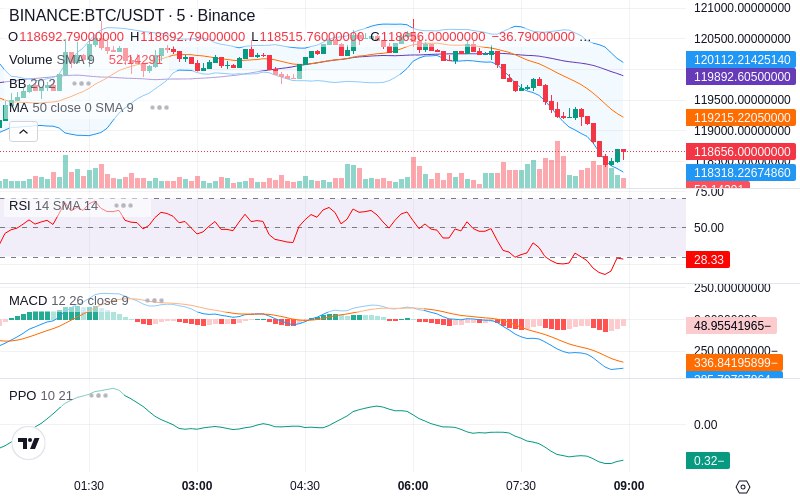The image size is (800, 500).
Task: Open more options for PPO 10 21 indicator
Action: [98, 395]
